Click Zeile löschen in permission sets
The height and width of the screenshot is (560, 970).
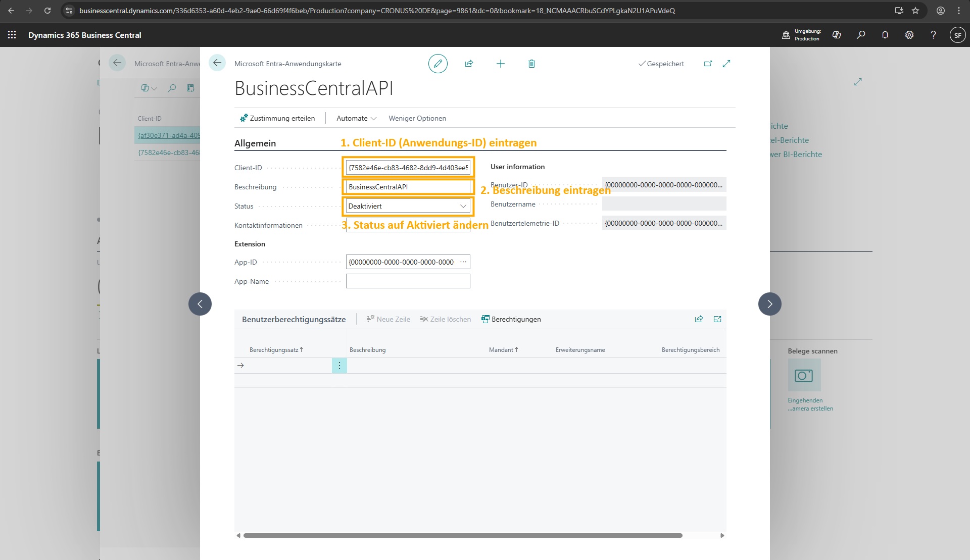tap(445, 319)
